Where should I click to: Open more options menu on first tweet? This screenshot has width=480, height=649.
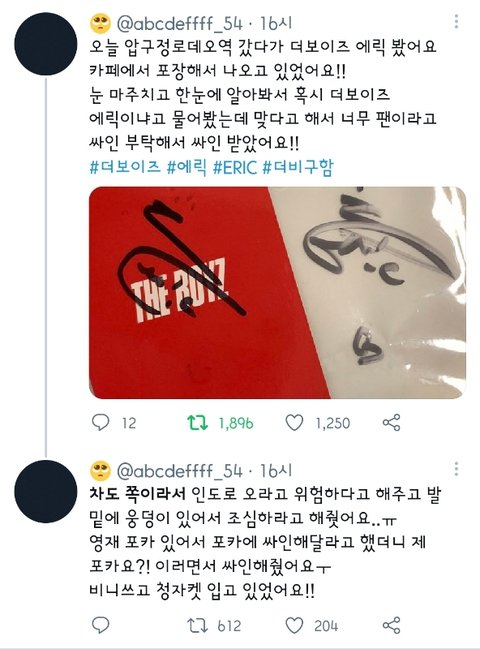click(456, 22)
